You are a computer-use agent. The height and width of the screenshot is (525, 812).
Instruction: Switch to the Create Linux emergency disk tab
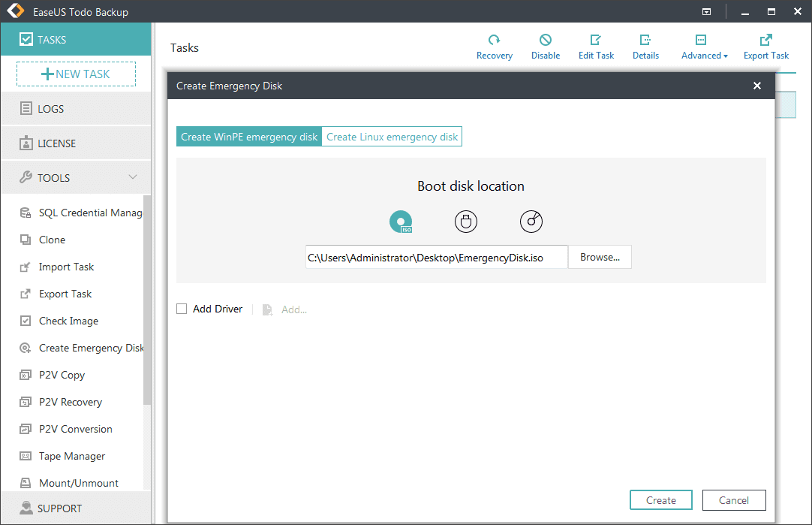click(x=391, y=136)
